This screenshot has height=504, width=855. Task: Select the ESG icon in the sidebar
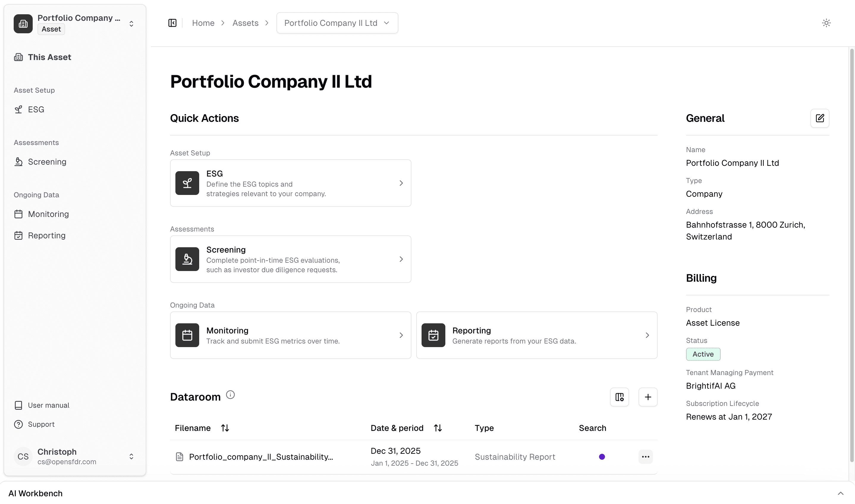click(19, 109)
